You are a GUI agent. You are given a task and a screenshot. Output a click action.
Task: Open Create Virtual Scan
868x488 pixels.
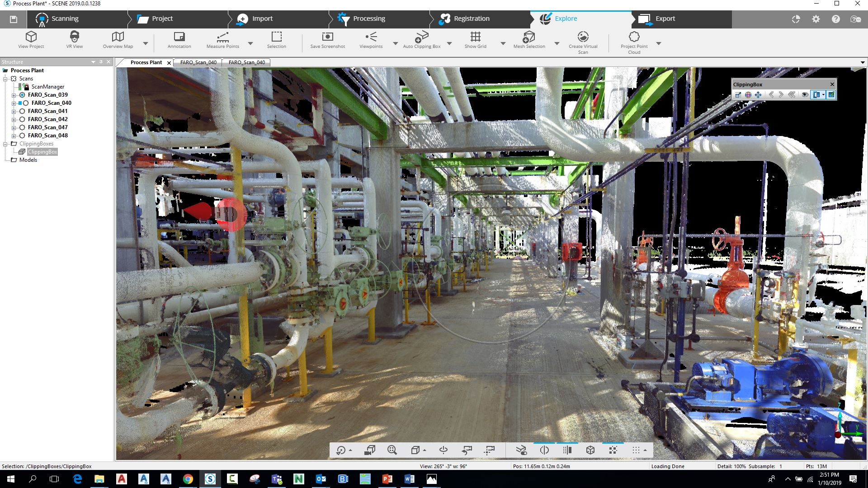pyautogui.click(x=582, y=42)
